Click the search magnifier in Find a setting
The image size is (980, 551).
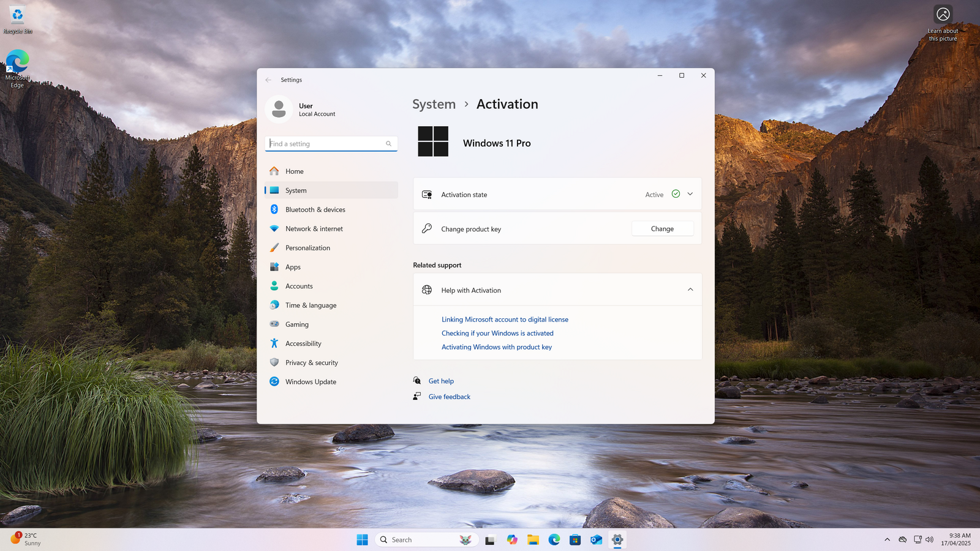click(388, 144)
